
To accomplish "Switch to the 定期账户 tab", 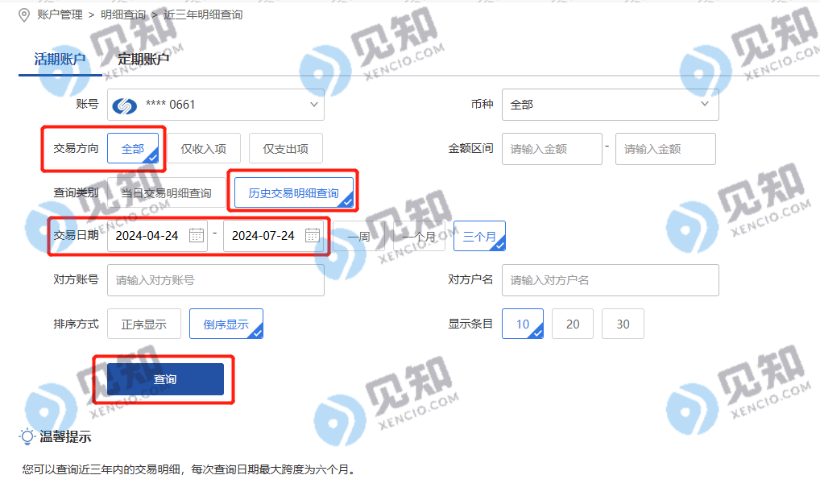I will click(143, 59).
